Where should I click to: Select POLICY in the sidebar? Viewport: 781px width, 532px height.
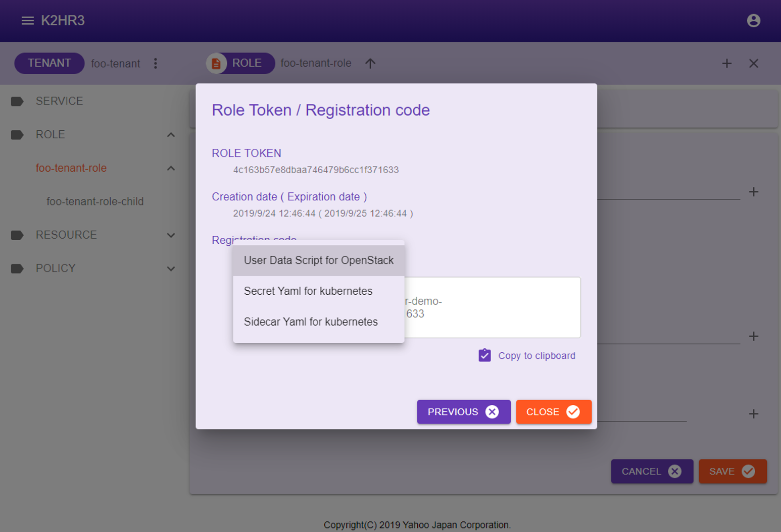(x=56, y=269)
